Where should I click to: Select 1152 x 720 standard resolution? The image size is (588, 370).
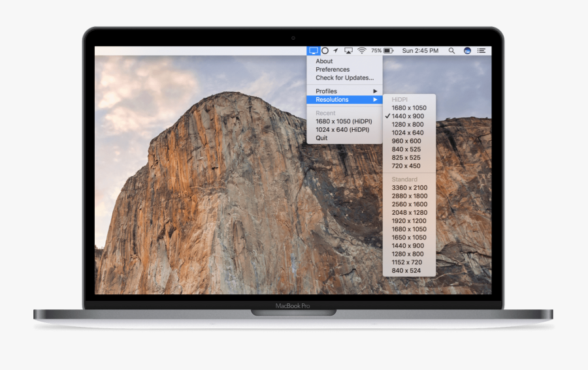(409, 262)
